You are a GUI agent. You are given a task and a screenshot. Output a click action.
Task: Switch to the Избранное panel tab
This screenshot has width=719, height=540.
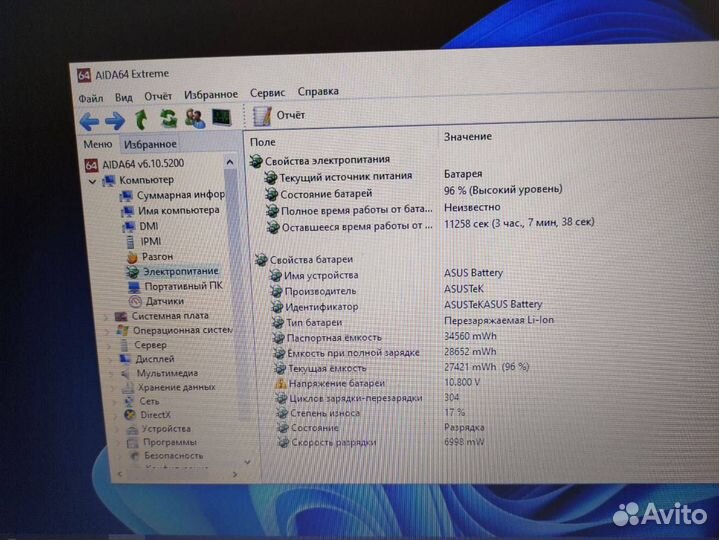(x=150, y=144)
